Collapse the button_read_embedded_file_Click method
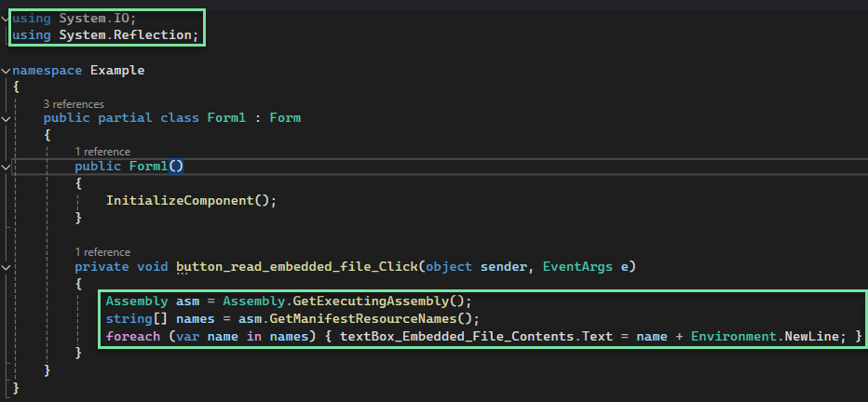 [x=6, y=268]
